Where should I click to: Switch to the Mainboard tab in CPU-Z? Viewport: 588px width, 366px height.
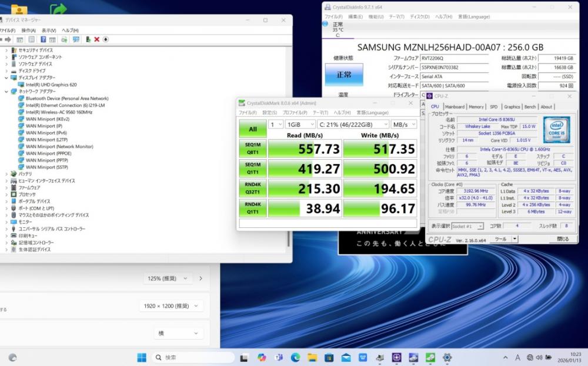(455, 107)
